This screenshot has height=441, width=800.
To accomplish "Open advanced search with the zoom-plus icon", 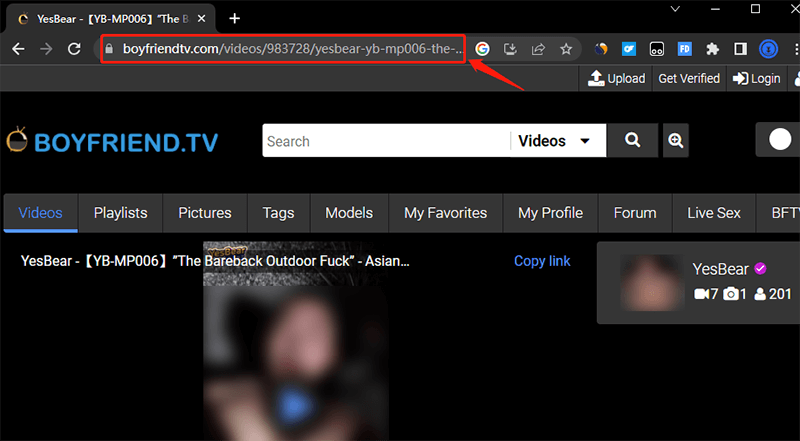I will click(x=676, y=140).
